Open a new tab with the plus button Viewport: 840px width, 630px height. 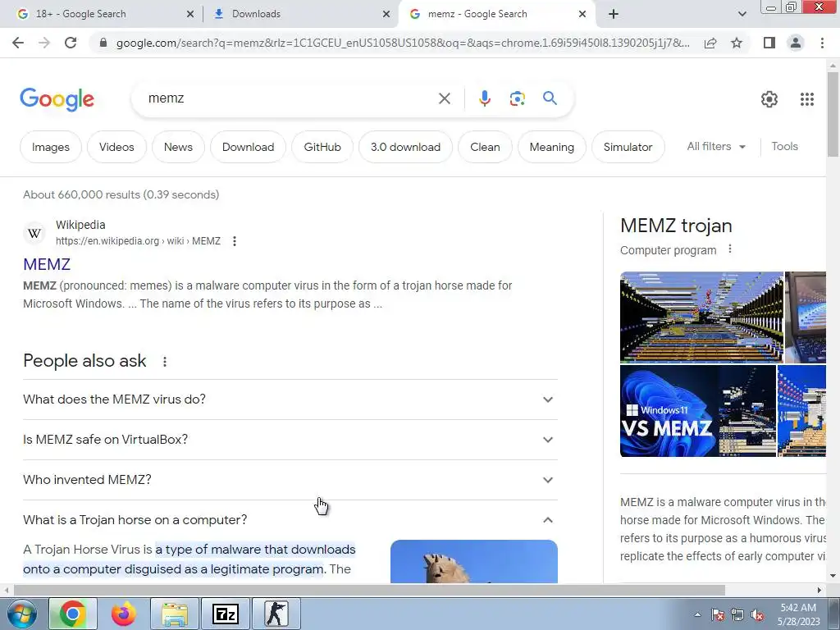(x=614, y=14)
